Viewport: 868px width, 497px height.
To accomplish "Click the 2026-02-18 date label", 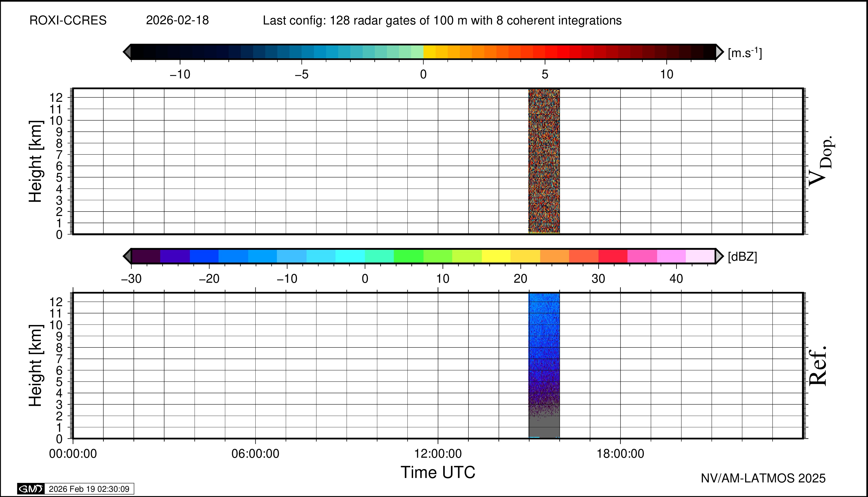I will click(177, 21).
